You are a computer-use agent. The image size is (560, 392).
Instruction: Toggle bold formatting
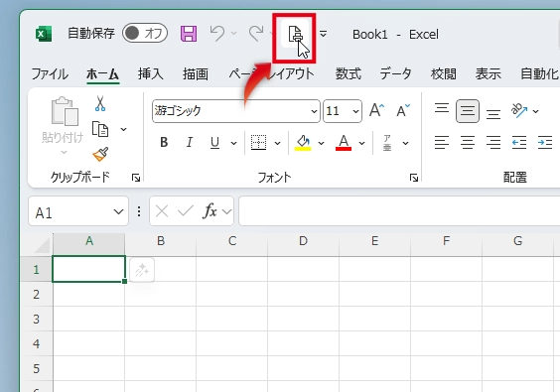click(x=164, y=143)
